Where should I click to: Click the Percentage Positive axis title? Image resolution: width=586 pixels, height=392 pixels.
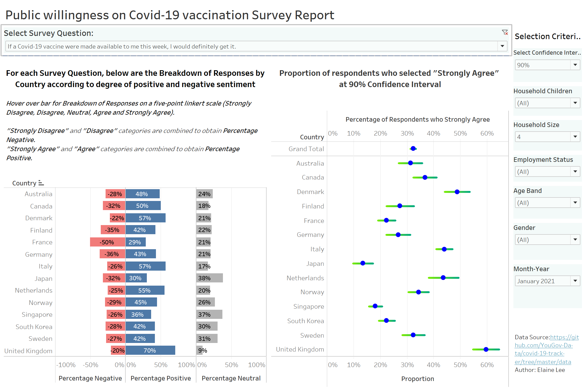pos(161,378)
